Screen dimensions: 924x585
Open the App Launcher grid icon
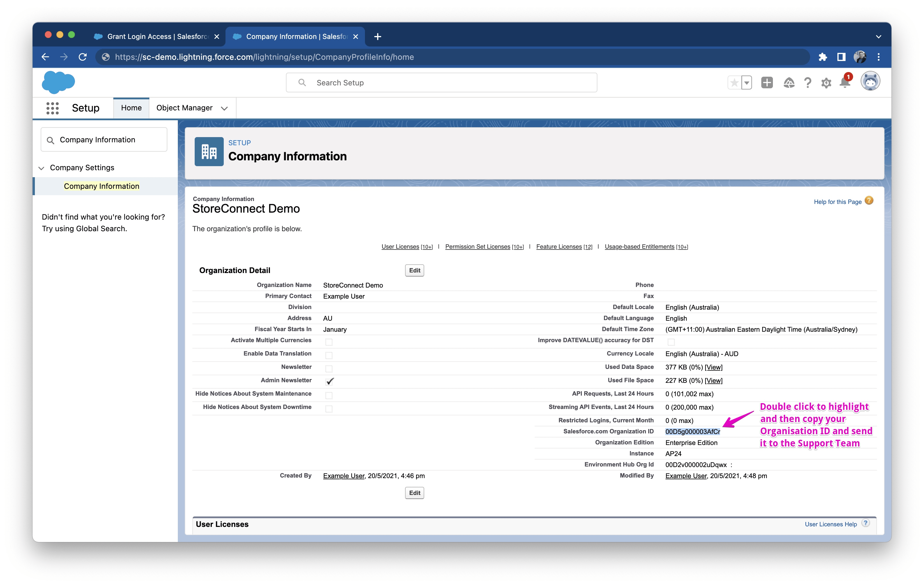coord(53,108)
